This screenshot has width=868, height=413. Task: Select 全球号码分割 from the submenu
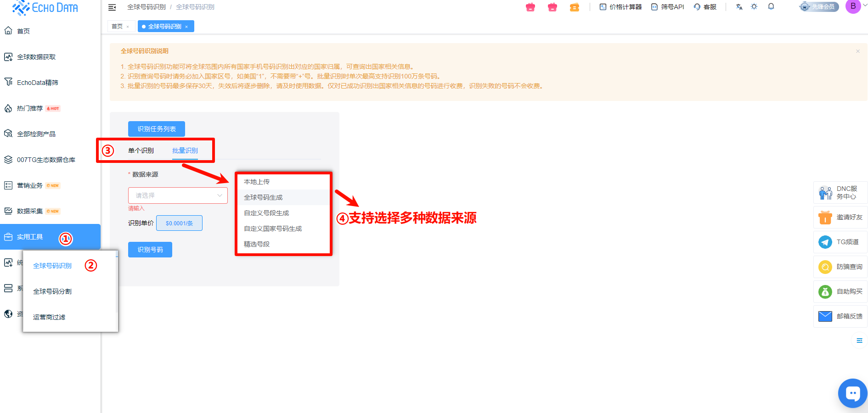[52, 291]
